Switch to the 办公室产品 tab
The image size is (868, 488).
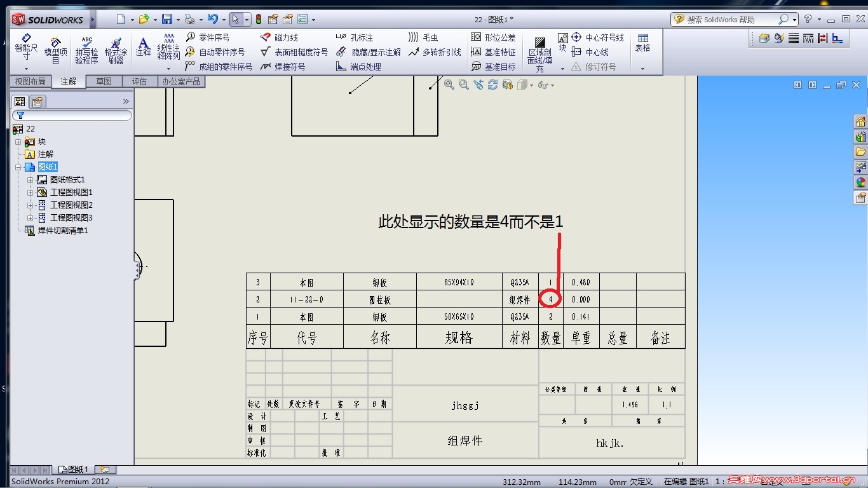tap(181, 81)
